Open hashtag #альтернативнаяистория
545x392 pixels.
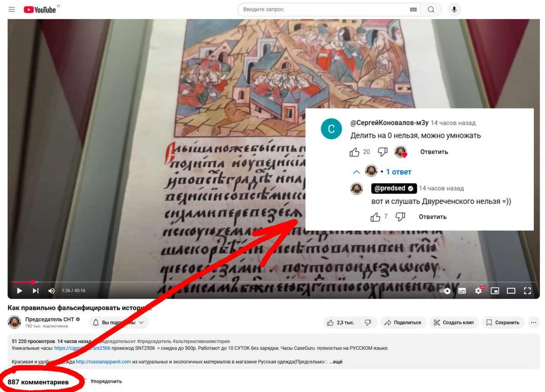(202, 341)
